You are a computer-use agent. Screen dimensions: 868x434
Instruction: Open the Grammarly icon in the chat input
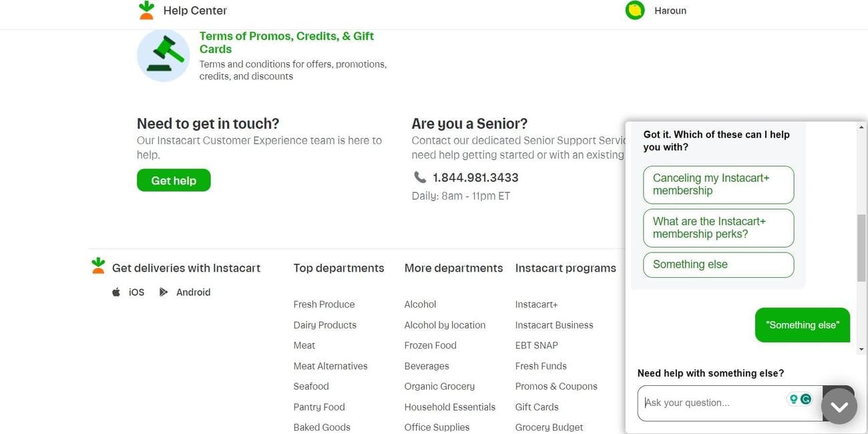pyautogui.click(x=805, y=399)
